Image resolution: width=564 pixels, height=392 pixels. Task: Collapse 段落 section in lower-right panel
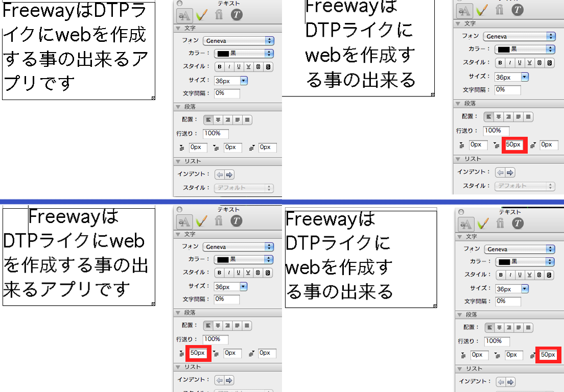(459, 315)
